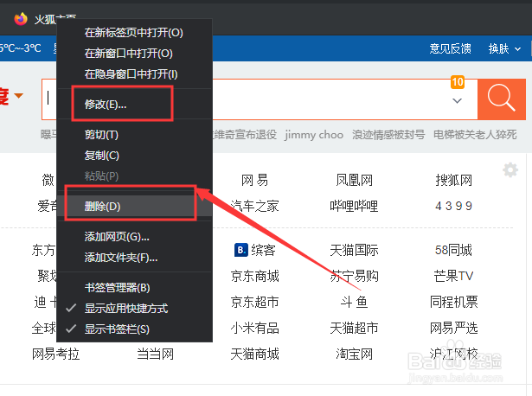The height and width of the screenshot is (396, 532).
Task: Click the Booking.com B icon
Action: pos(241,250)
